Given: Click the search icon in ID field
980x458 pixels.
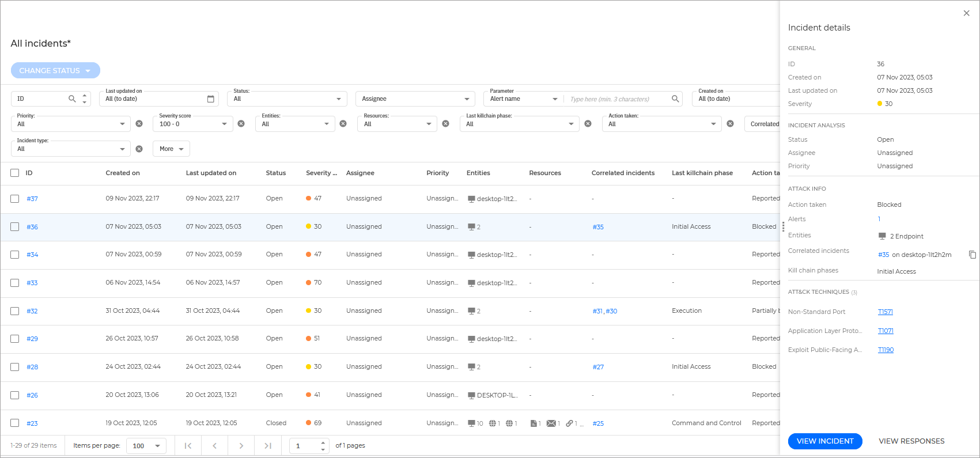Looking at the screenshot, I should [x=72, y=99].
